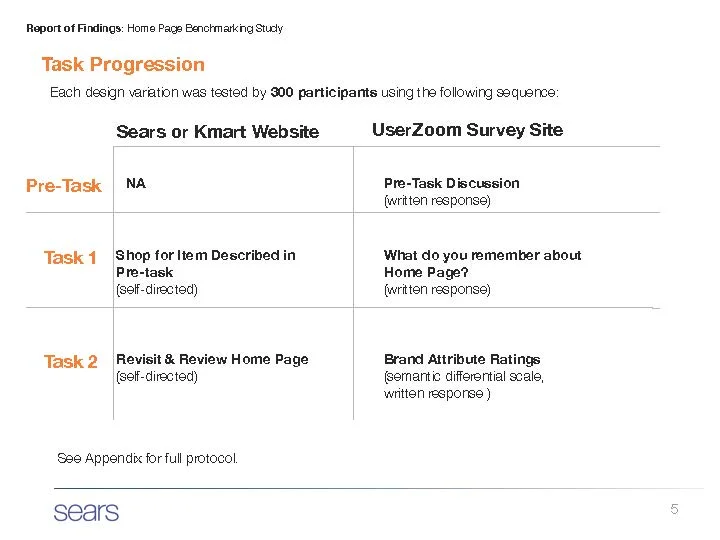This screenshot has height=540, width=720.
Task: Click the bold 300 participants text
Action: [324, 92]
